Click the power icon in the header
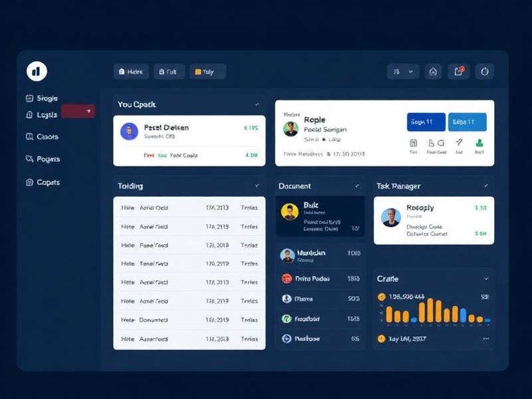The height and width of the screenshot is (399, 532). pos(485,72)
